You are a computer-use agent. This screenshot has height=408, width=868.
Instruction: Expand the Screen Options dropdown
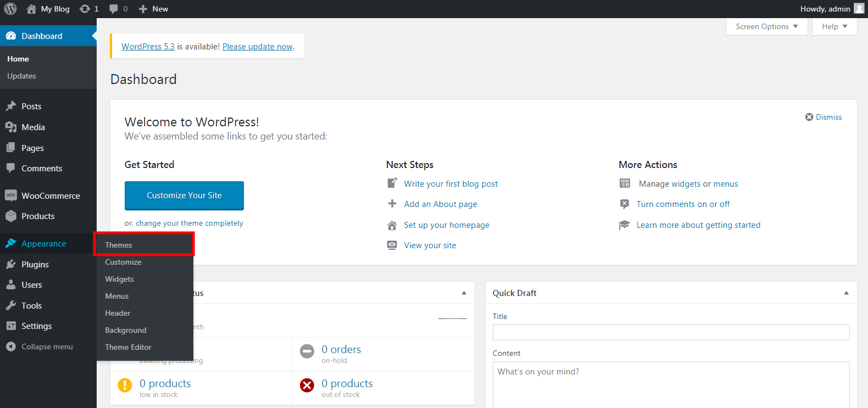click(x=767, y=26)
